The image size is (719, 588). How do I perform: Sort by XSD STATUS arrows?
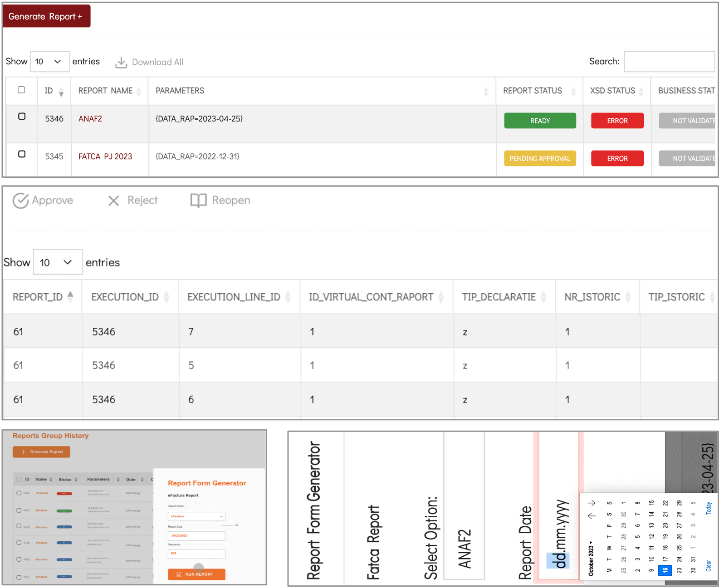click(641, 91)
